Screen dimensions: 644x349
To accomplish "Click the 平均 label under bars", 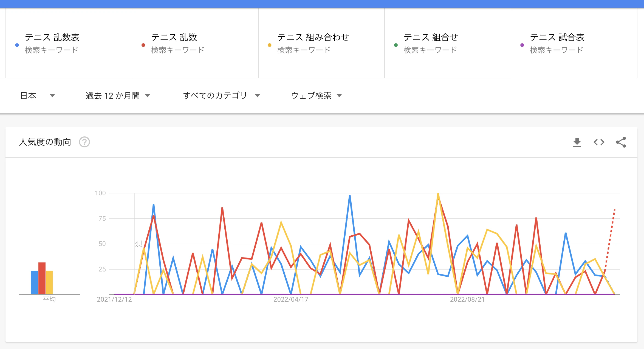I will pyautogui.click(x=49, y=299).
